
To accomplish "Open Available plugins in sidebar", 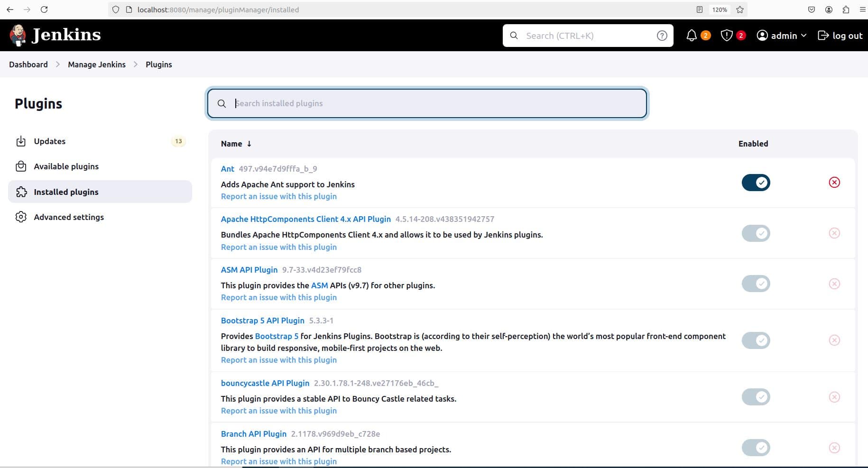I will point(100,166).
